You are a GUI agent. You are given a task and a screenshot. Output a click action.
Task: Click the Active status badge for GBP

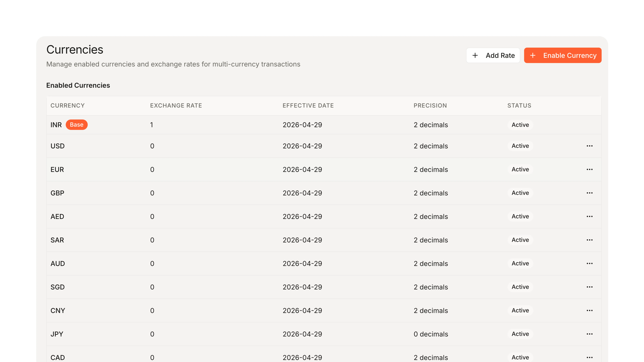(x=520, y=193)
